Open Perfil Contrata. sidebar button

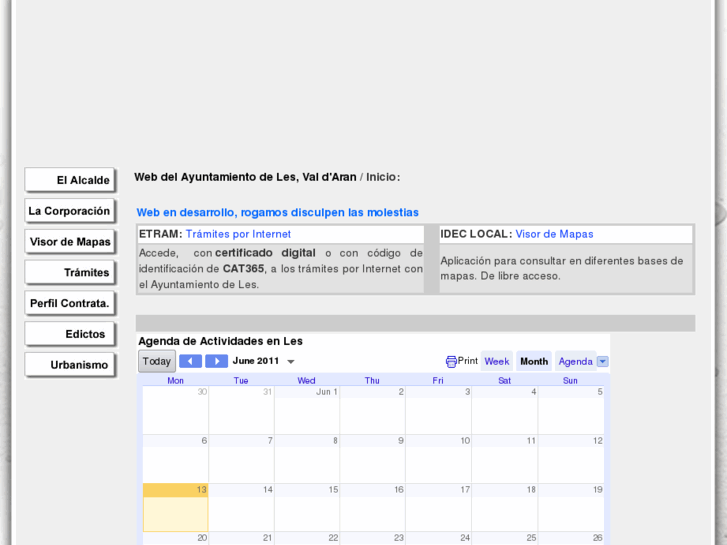[x=70, y=303]
